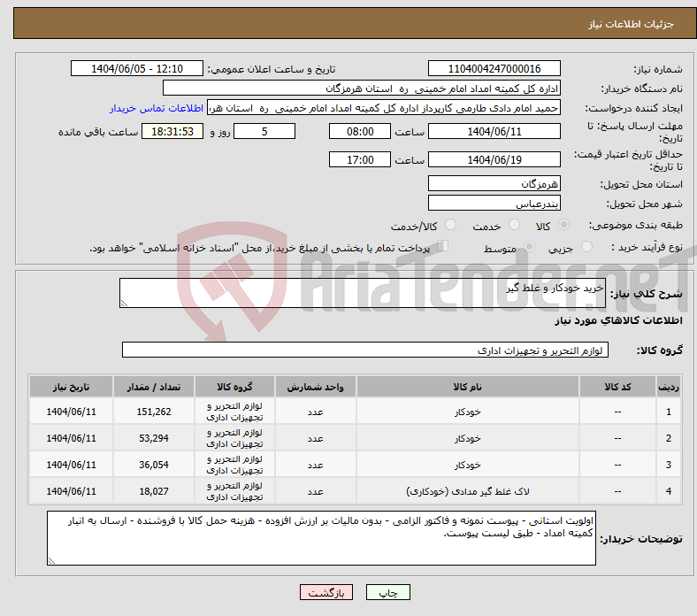Select the جزیی purchase type radio

[x=587, y=249]
